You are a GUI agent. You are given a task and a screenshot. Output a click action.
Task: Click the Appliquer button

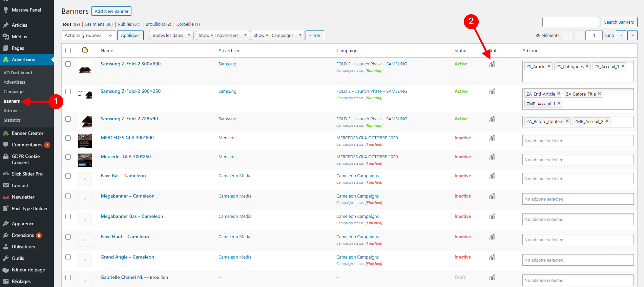pos(130,35)
